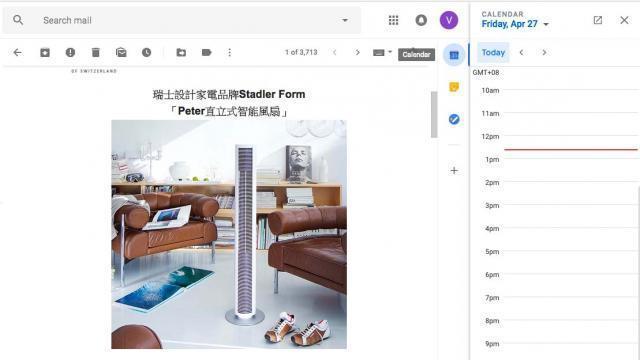640x360 pixels.
Task: Open Tasks in the side panel
Action: (454, 119)
